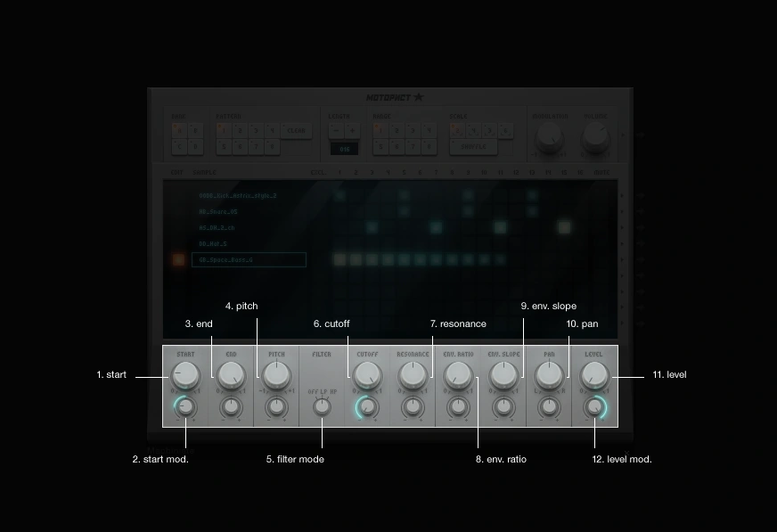Select the HB_Snare_05 sample
Screen dimensions: 777x532
pyautogui.click(x=218, y=211)
